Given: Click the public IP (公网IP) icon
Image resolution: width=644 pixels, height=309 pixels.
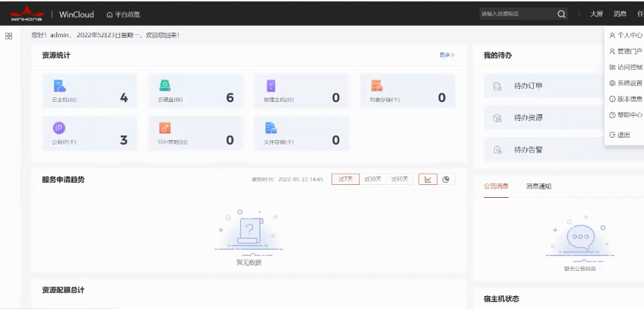Looking at the screenshot, I should pos(59,128).
